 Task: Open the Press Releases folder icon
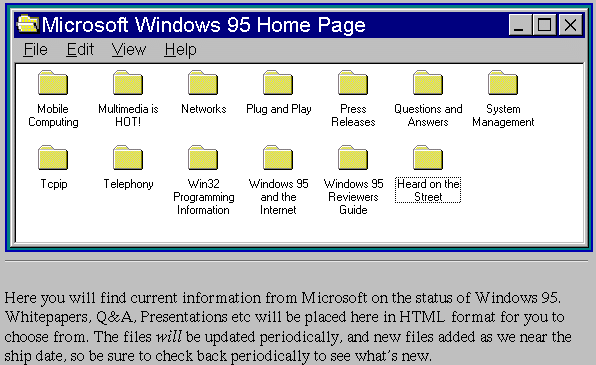[353, 83]
